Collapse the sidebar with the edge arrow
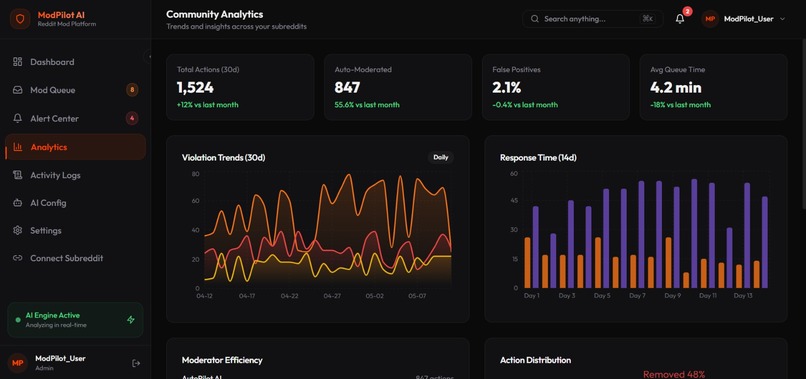 148,56
